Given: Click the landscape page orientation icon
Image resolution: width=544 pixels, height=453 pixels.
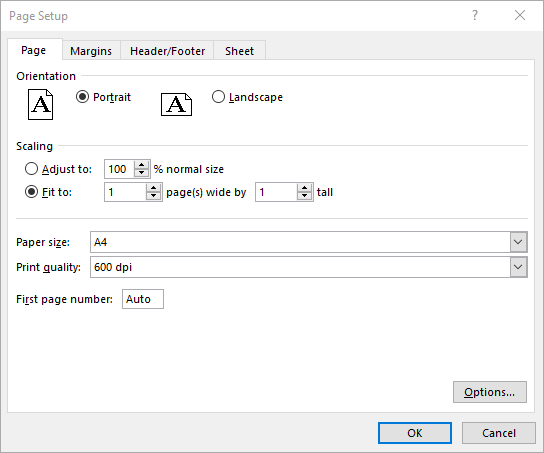Looking at the screenshot, I should point(176,104).
